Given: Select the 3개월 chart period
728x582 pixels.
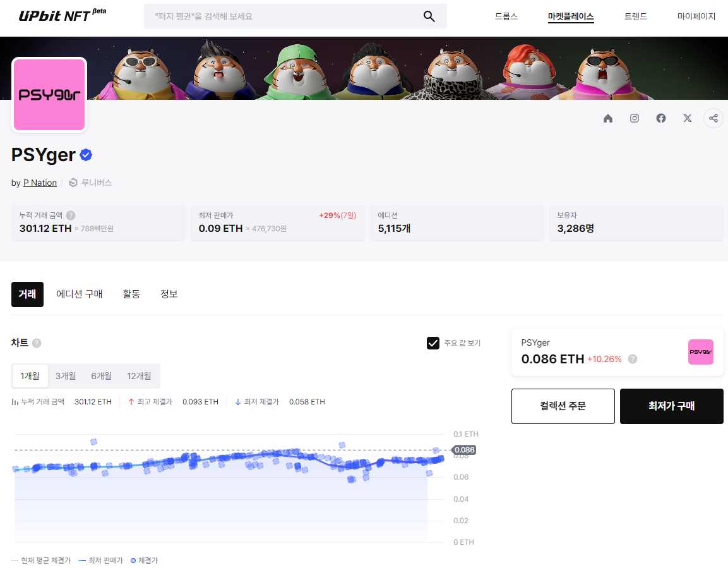Looking at the screenshot, I should [x=65, y=375].
